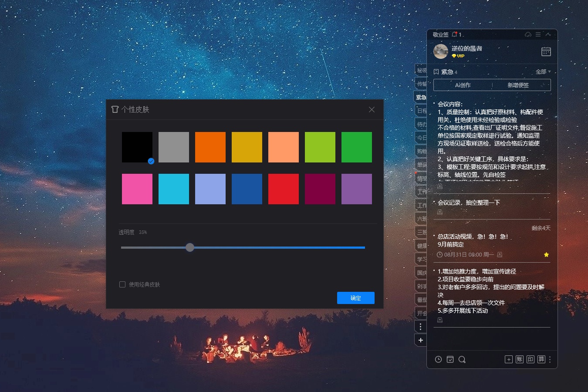Open the notification bell in the 敬业签 title bar
The width and height of the screenshot is (588, 392).
click(x=455, y=34)
